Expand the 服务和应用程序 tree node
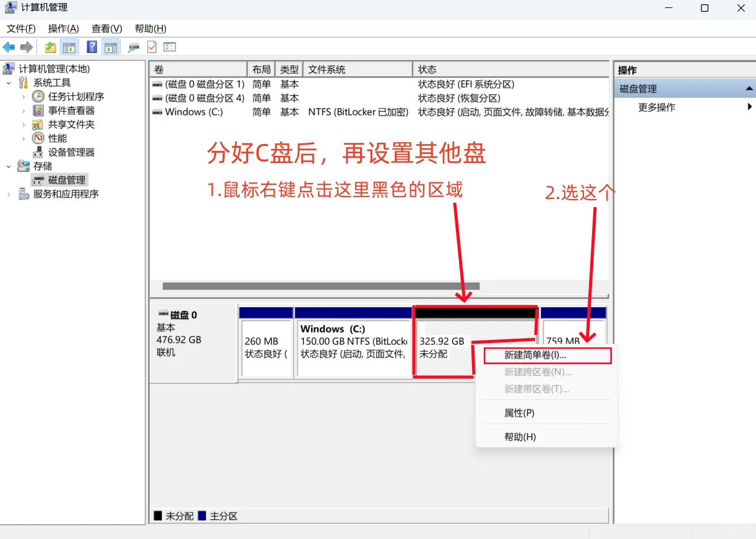The height and width of the screenshot is (539, 756). [10, 193]
